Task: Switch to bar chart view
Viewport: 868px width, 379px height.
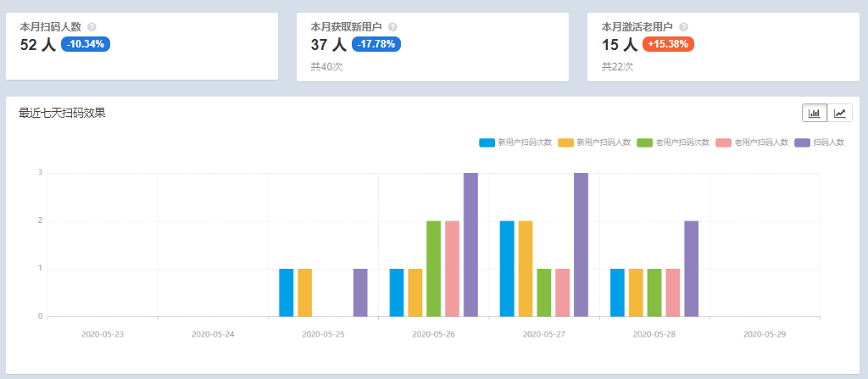Action: (x=815, y=113)
